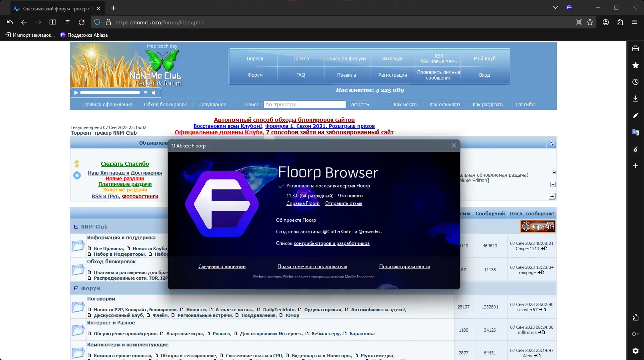Open the audio player dropdown arrow
This screenshot has height=360, width=644.
(146, 93)
